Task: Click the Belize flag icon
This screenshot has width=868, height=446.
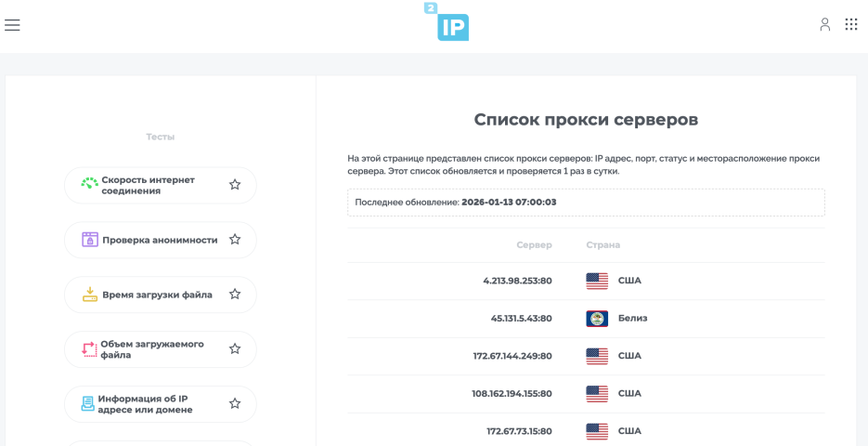Action: 597,319
